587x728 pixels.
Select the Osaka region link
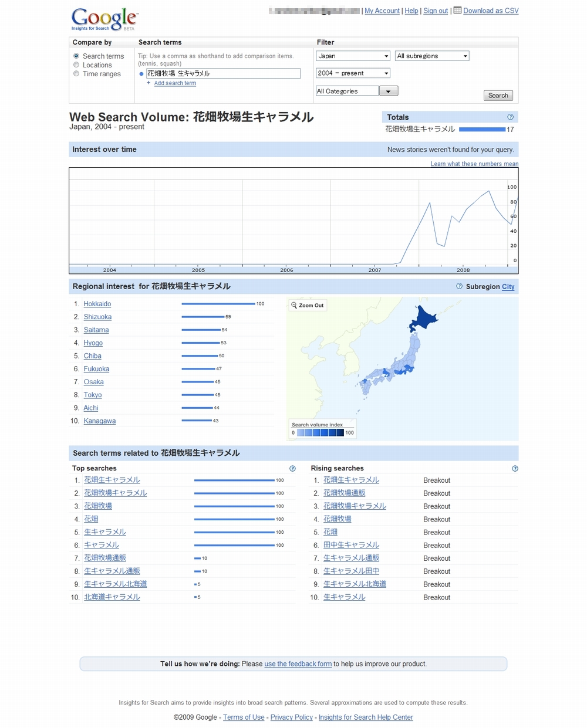(x=94, y=382)
